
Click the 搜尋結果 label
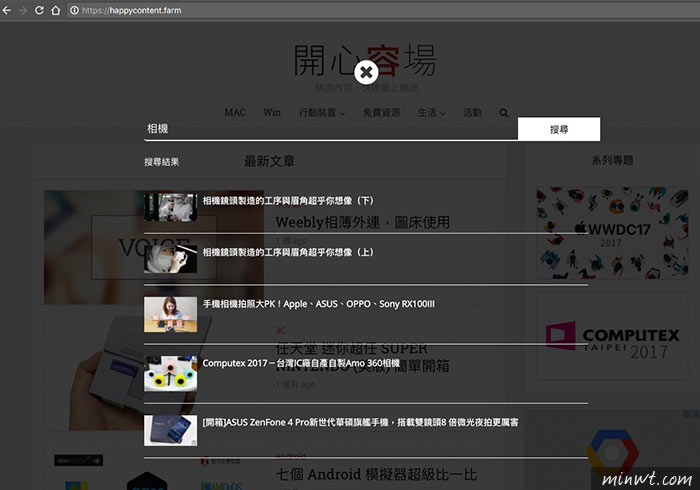[162, 162]
